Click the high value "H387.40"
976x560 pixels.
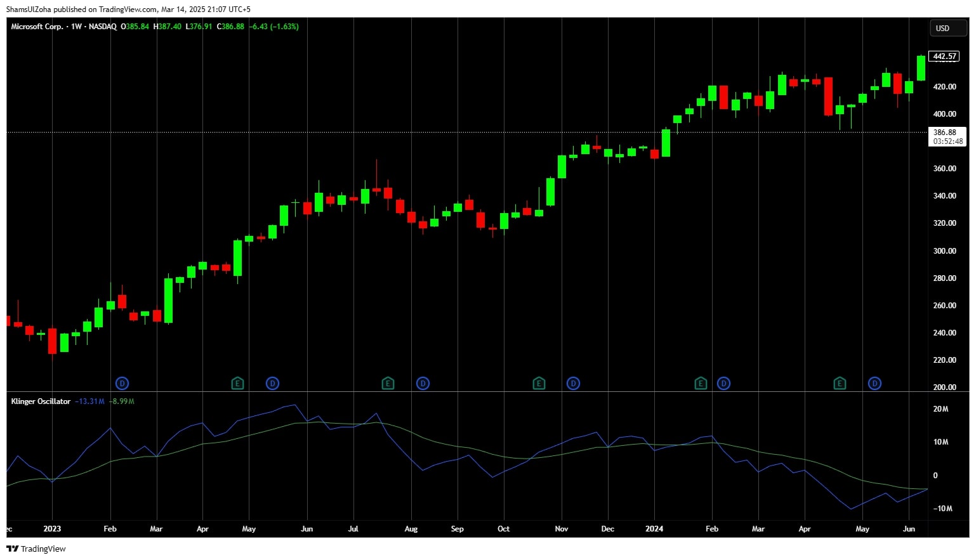tap(168, 27)
